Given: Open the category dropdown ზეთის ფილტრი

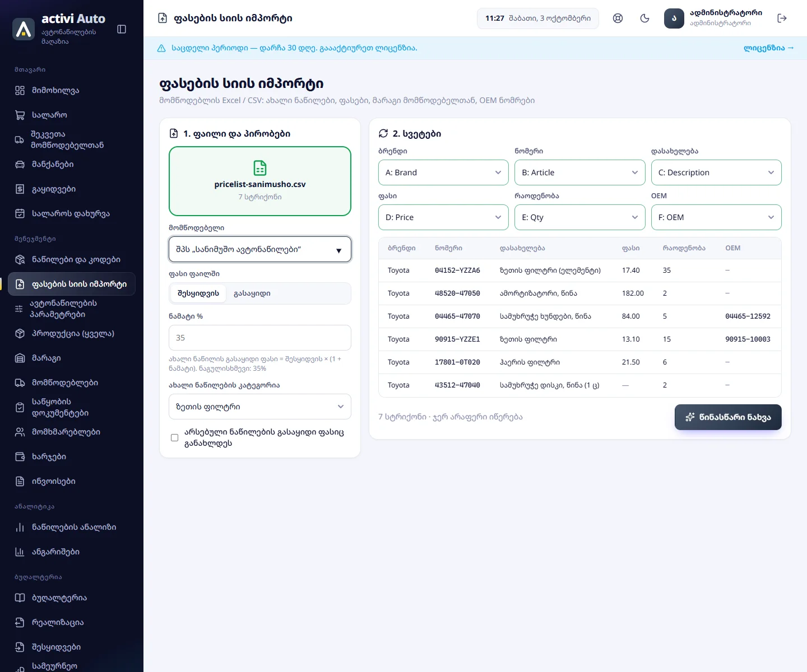Looking at the screenshot, I should [x=260, y=407].
